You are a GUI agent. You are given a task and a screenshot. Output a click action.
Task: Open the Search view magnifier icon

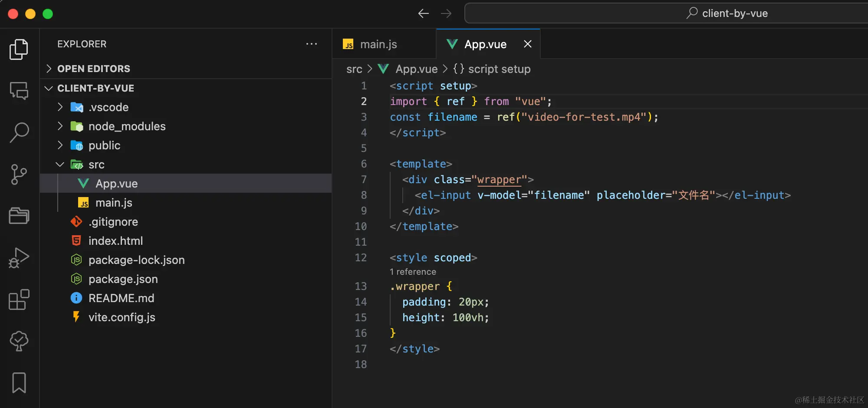pyautogui.click(x=19, y=132)
